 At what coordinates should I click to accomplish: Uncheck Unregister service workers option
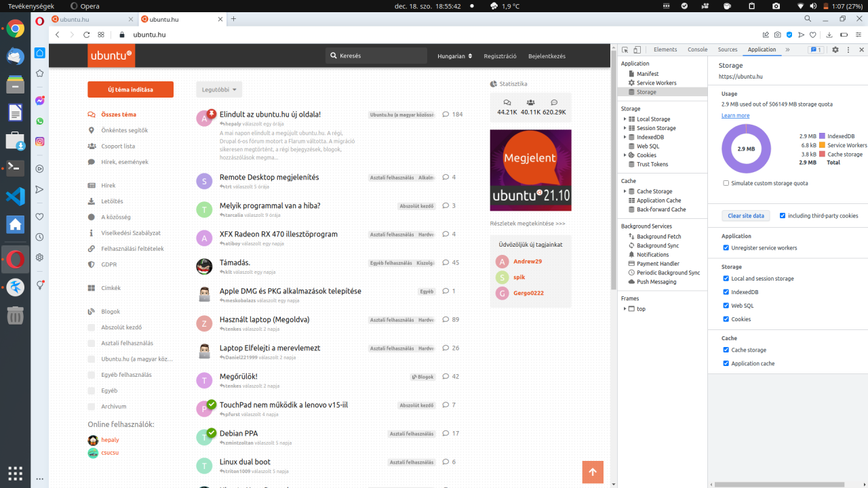tap(726, 248)
